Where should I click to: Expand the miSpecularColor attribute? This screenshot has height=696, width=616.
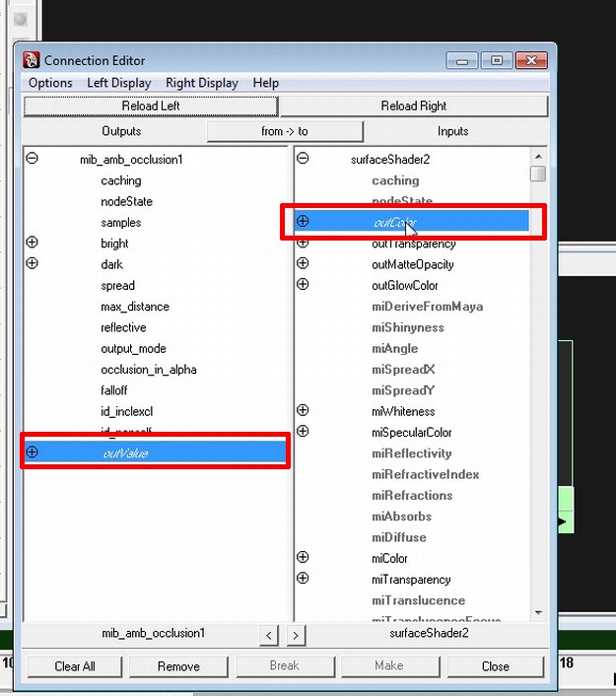pos(303,431)
